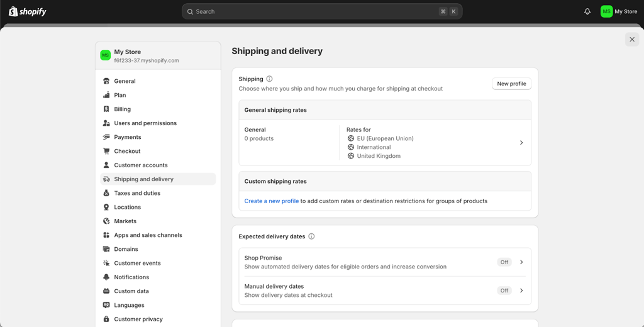The width and height of the screenshot is (644, 327).
Task: Open Plan settings
Action: click(158, 95)
